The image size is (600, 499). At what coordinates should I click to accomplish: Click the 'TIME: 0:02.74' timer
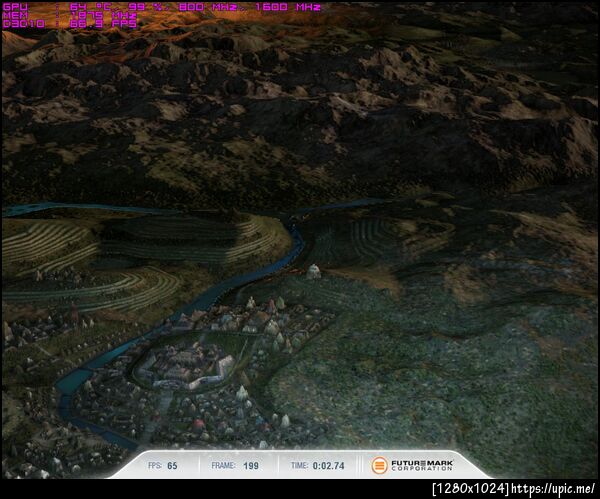click(318, 466)
